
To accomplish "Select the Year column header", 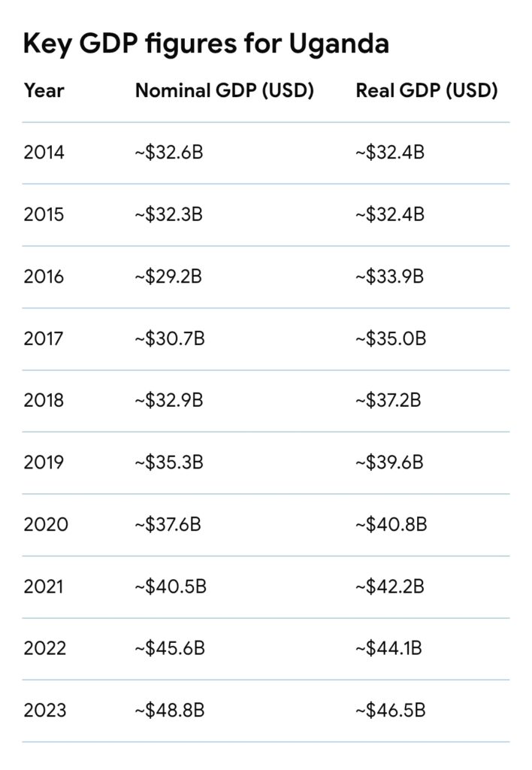I will (x=44, y=91).
